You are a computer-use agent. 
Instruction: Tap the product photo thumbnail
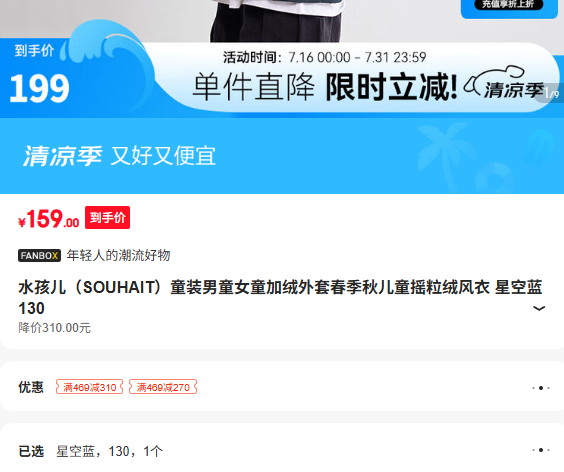point(277,20)
